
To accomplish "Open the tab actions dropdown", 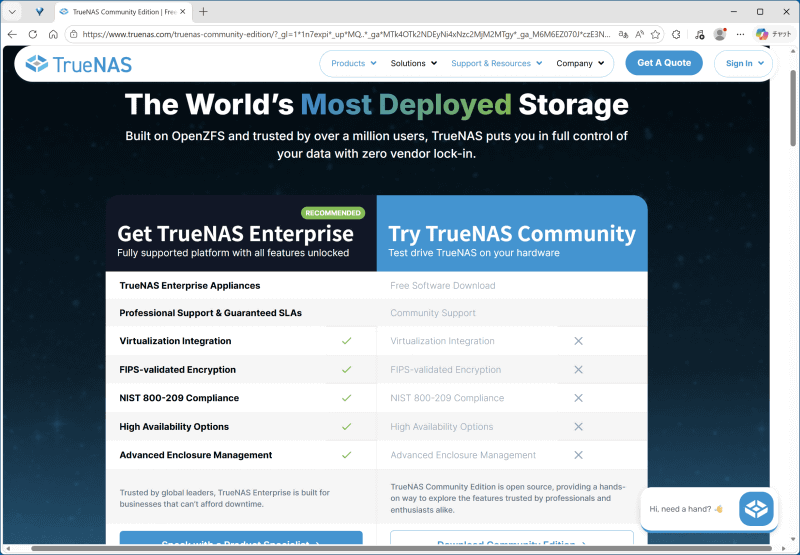I will pyautogui.click(x=12, y=12).
